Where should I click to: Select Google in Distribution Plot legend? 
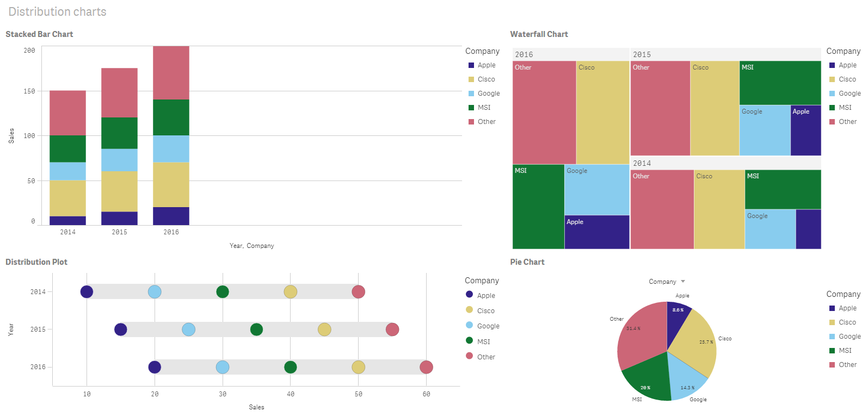(x=483, y=326)
